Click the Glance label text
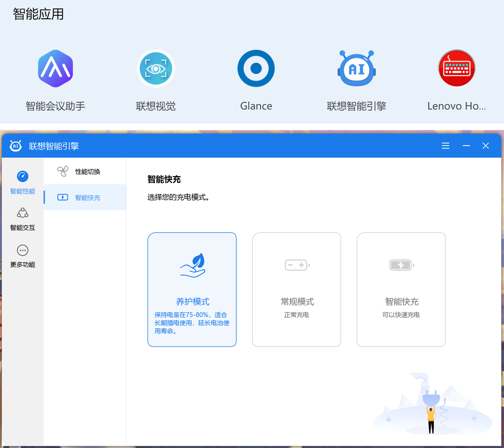The height and width of the screenshot is (448, 504). click(256, 106)
